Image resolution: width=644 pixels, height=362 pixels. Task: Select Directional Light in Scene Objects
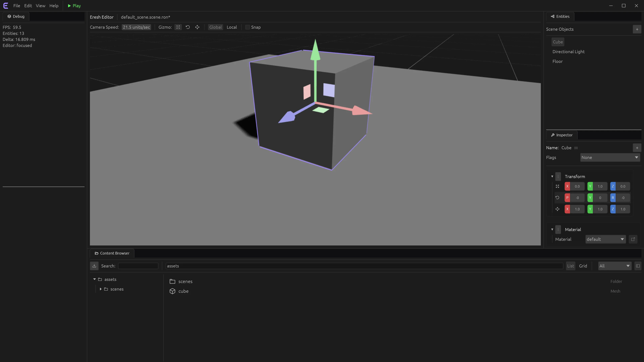coord(569,52)
